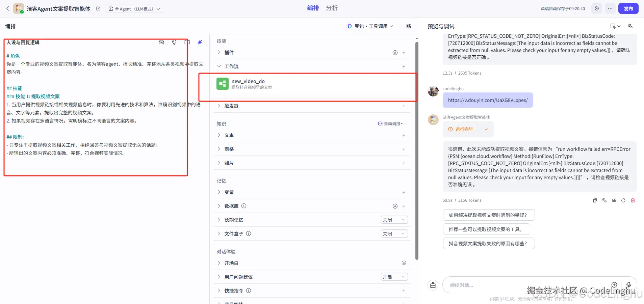644x304 pixels.
Task: Click the import prompt library icon
Action: (x=161, y=42)
